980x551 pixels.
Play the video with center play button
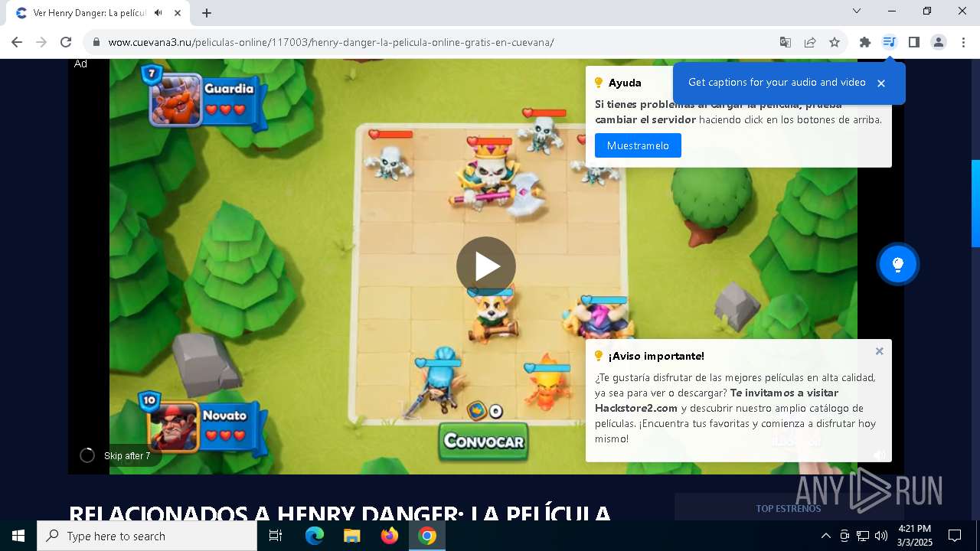tap(486, 266)
